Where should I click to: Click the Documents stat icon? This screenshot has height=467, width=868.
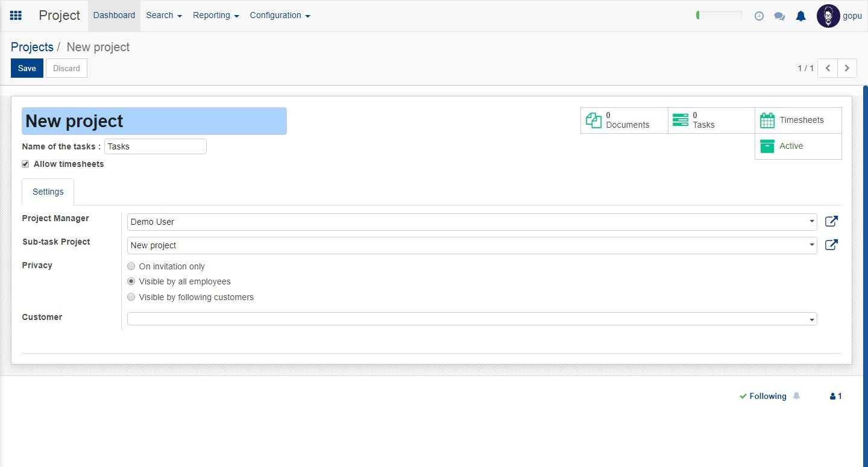594,121
